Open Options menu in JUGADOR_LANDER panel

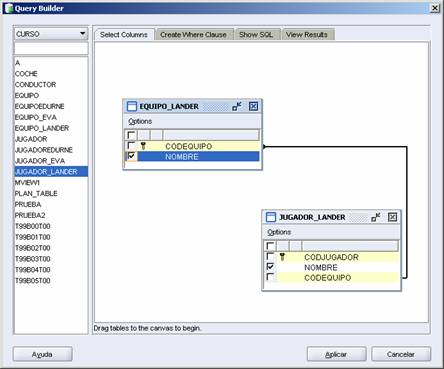click(279, 232)
